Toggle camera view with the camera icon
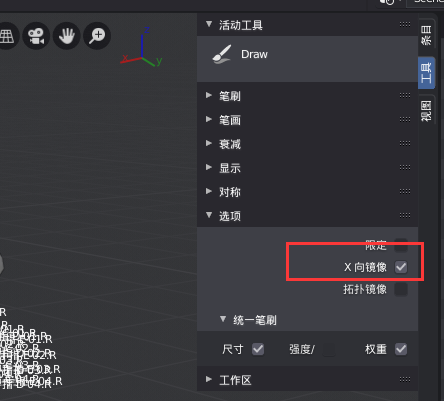Viewport: 444px width, 401px height. click(x=36, y=36)
